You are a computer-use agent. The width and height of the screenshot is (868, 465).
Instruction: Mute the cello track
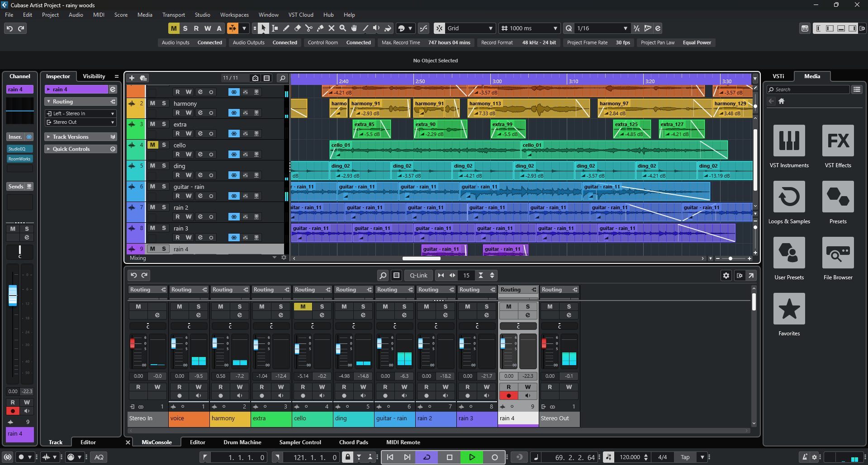click(153, 145)
